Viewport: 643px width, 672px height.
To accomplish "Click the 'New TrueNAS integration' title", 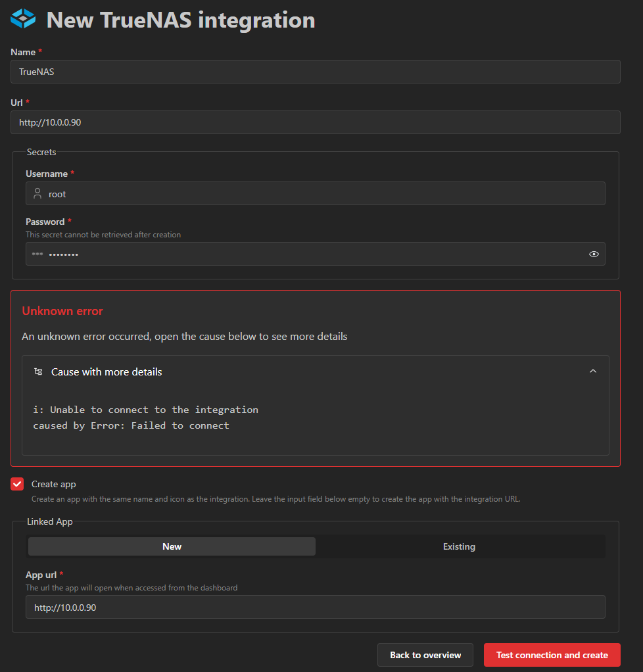I will click(x=180, y=20).
